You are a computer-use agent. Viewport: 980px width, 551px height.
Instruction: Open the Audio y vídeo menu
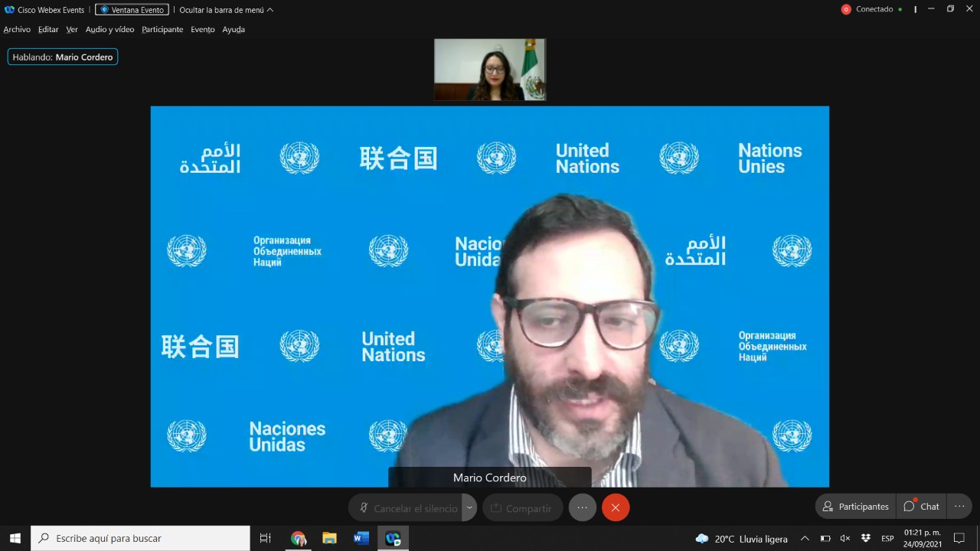click(x=109, y=29)
